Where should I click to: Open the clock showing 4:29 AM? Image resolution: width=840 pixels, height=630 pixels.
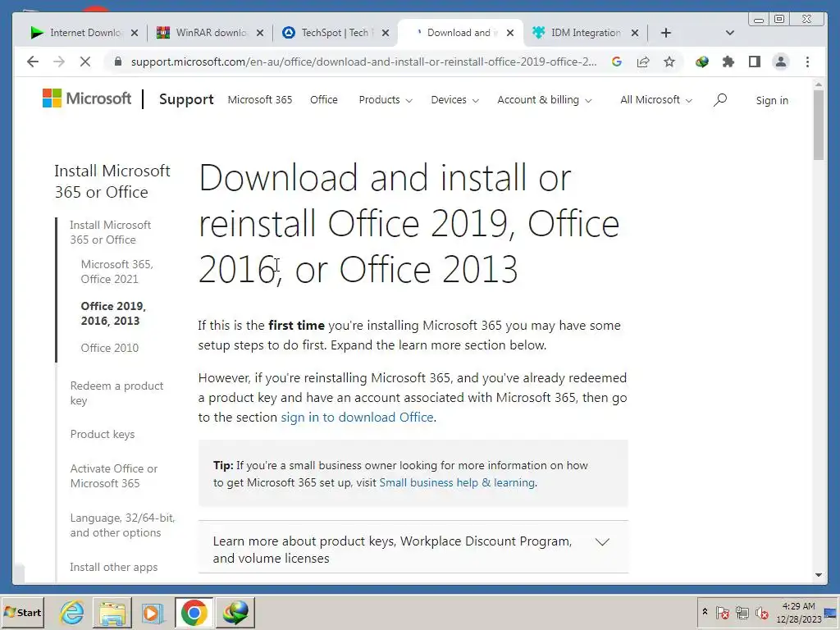point(798,612)
